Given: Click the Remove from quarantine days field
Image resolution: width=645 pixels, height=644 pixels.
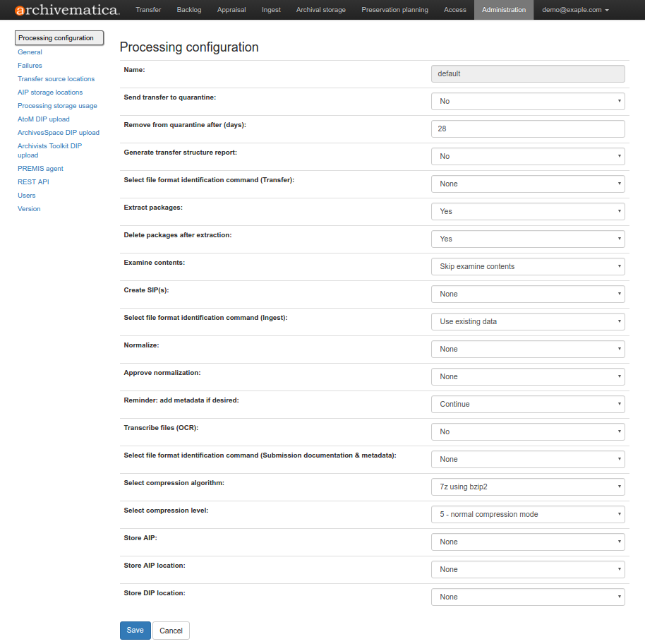Looking at the screenshot, I should point(528,129).
